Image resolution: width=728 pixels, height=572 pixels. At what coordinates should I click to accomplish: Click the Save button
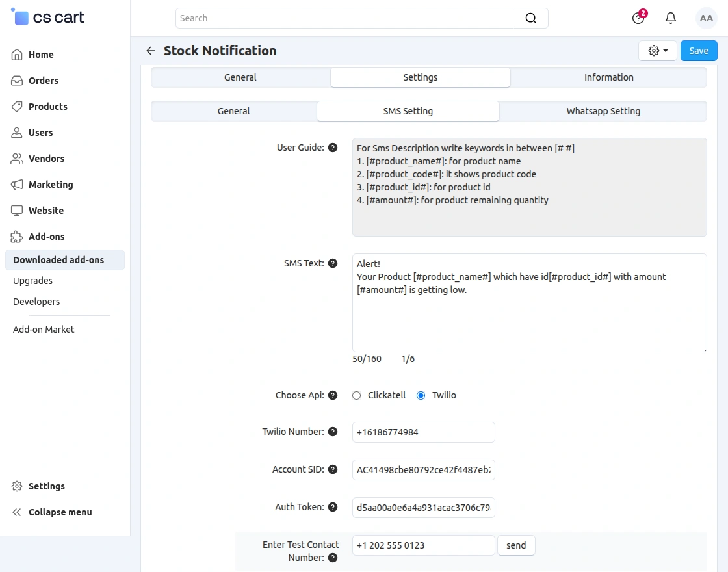point(699,51)
